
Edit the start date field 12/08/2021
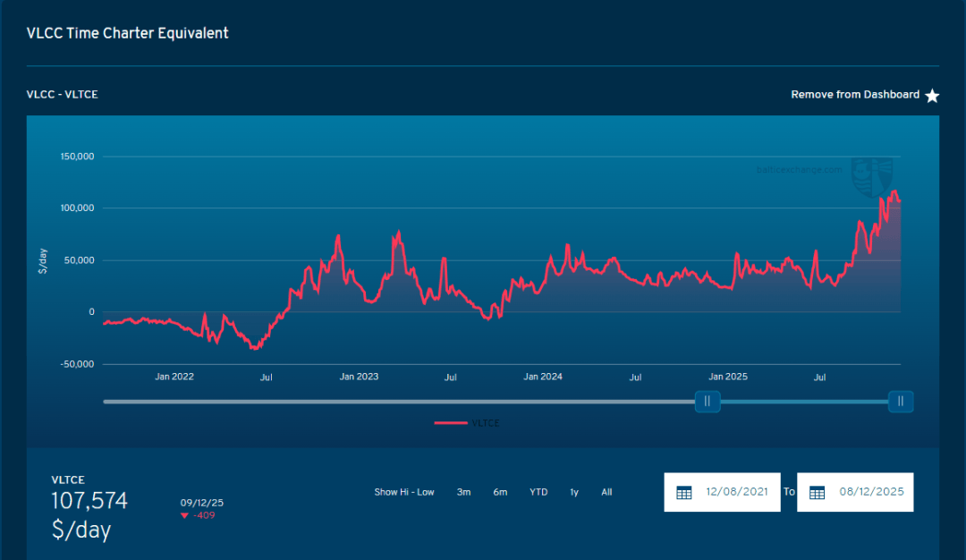(x=736, y=492)
